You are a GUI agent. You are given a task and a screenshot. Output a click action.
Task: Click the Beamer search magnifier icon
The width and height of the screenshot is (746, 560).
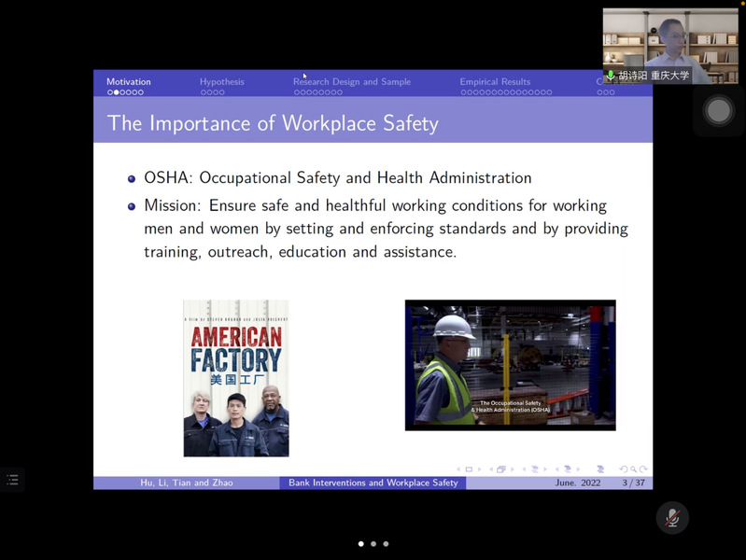coord(633,469)
